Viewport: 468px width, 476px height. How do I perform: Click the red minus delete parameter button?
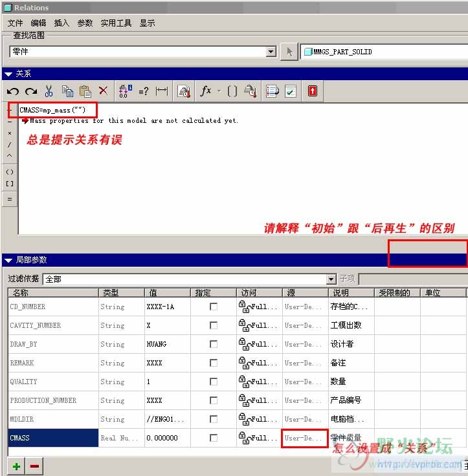pos(34,466)
